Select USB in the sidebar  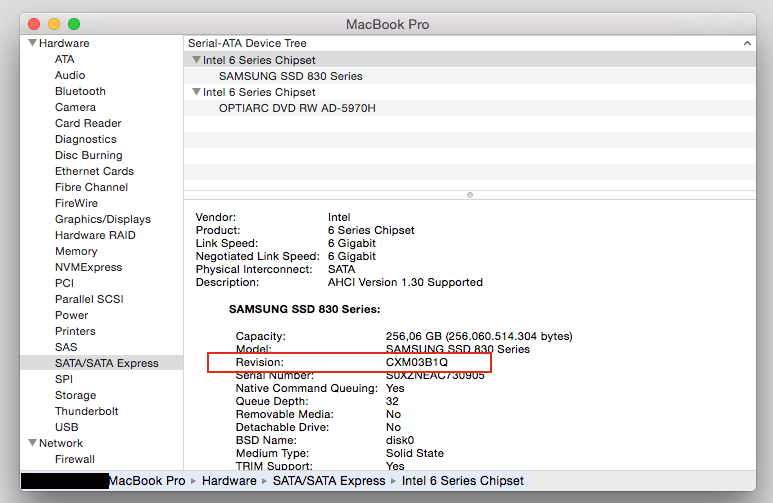pos(67,427)
